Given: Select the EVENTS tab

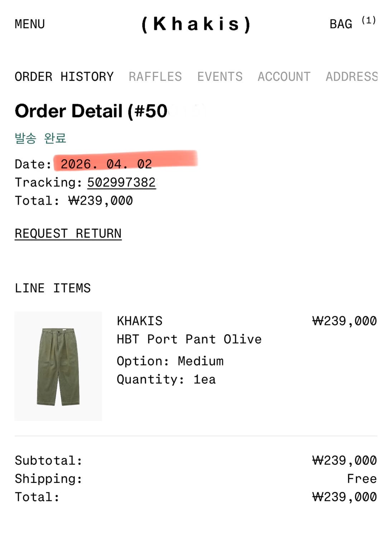Looking at the screenshot, I should coord(219,76).
